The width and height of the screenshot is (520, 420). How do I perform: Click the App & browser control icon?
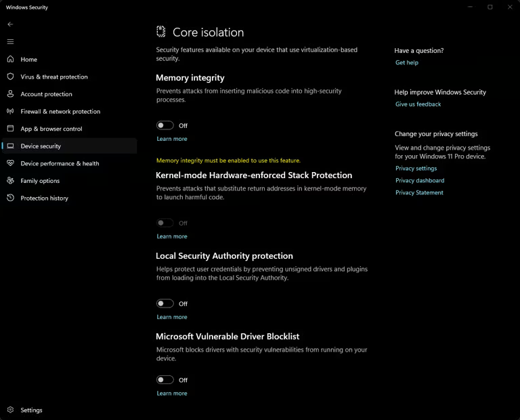pos(10,129)
